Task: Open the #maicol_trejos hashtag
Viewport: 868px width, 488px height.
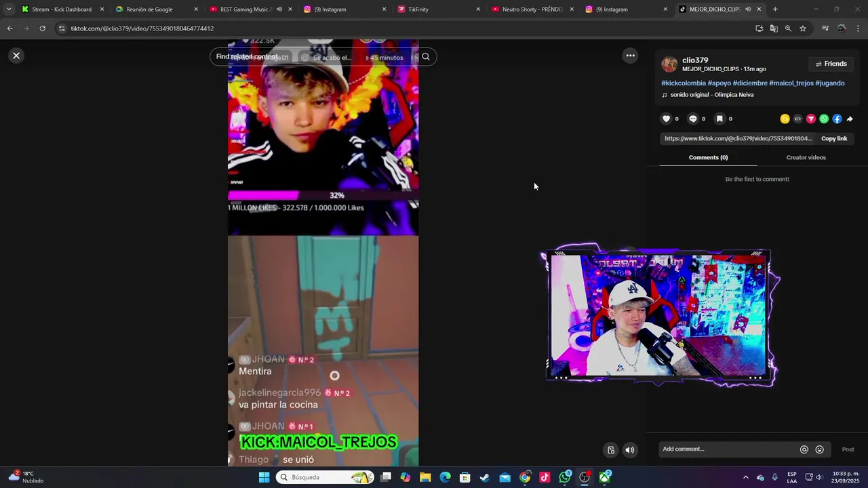Action: tap(791, 83)
